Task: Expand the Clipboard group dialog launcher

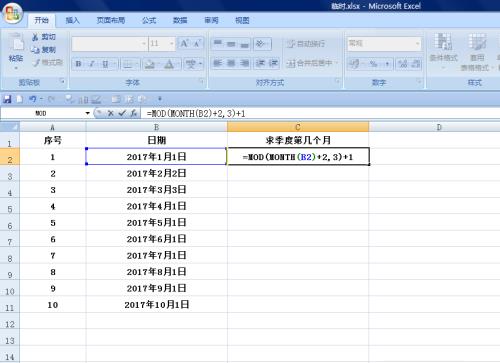Action: (62, 81)
